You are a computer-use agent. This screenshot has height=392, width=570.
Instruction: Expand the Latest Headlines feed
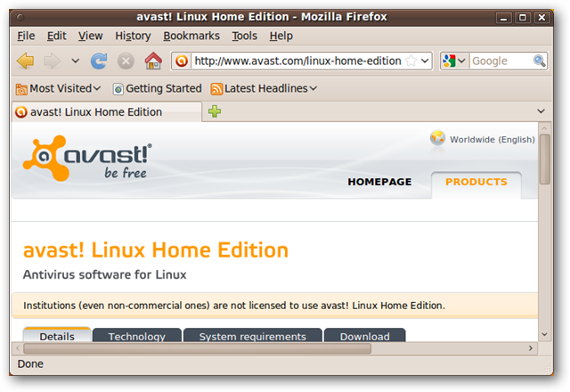[x=264, y=88]
